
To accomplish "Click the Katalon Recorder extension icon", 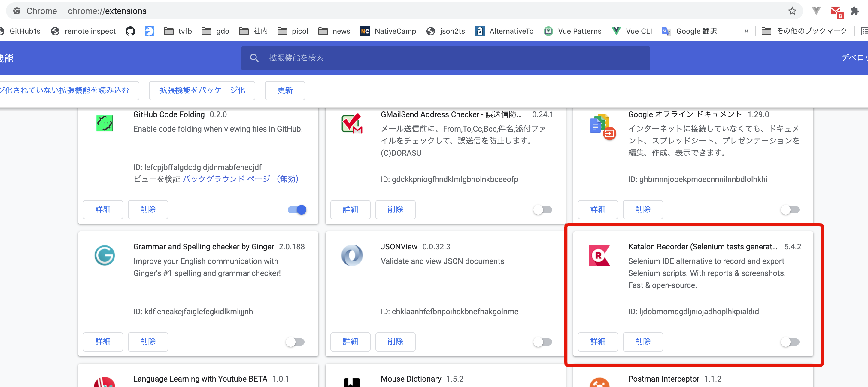I will pyautogui.click(x=599, y=255).
